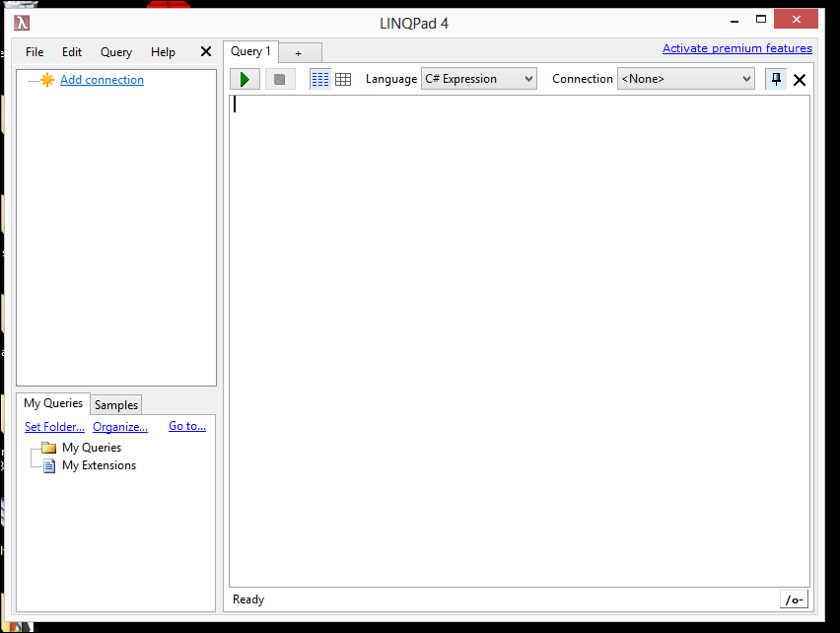The height and width of the screenshot is (633, 840).
Task: Run the query with green play button
Action: click(x=245, y=79)
